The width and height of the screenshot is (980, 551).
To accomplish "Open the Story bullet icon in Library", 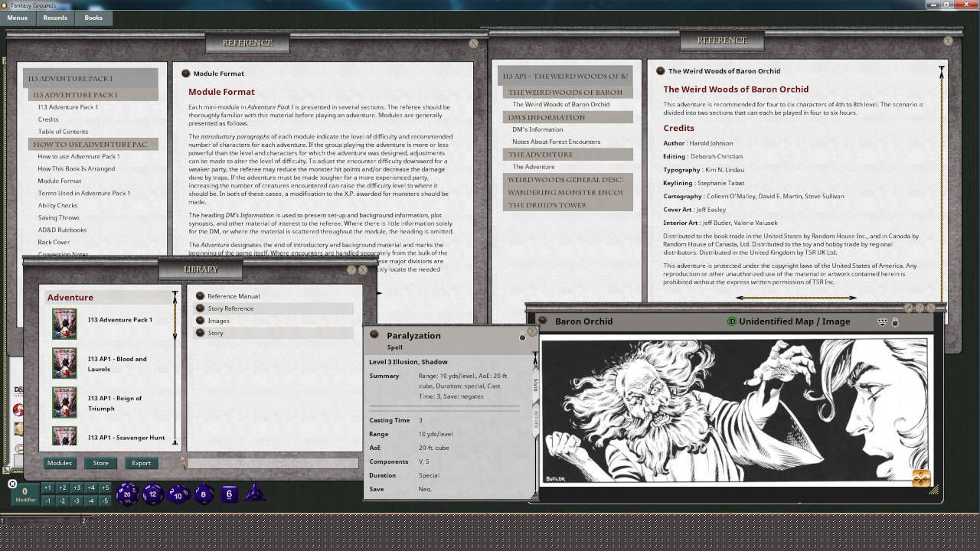I will pos(200,333).
